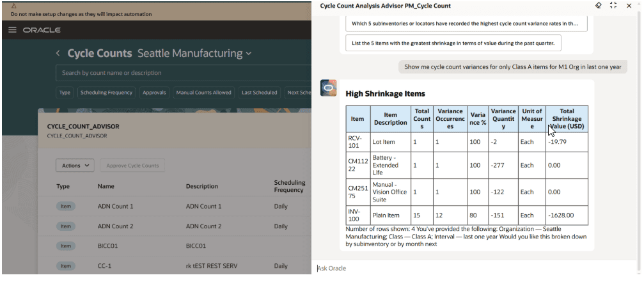This screenshot has height=282, width=644.
Task: Toggle the Manual Counts Allowed filter chip
Action: click(203, 93)
